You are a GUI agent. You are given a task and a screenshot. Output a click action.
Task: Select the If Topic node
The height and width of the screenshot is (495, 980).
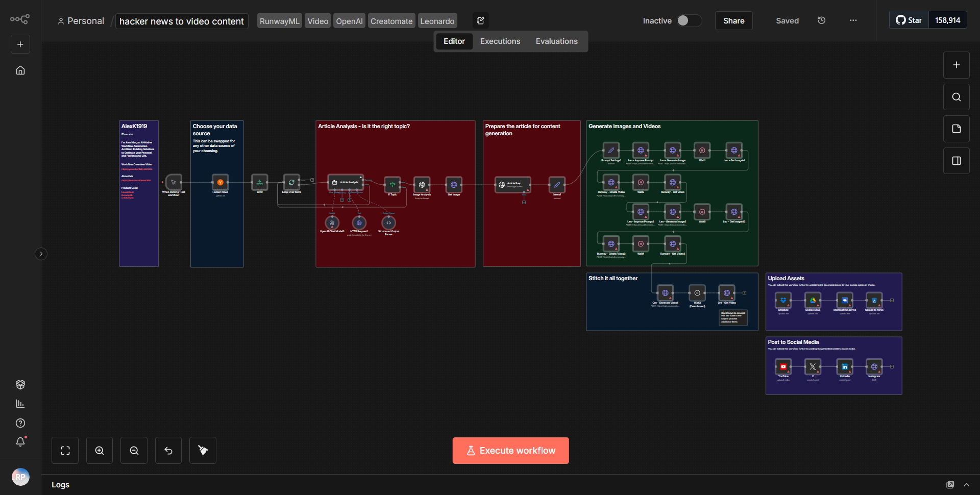(x=392, y=185)
